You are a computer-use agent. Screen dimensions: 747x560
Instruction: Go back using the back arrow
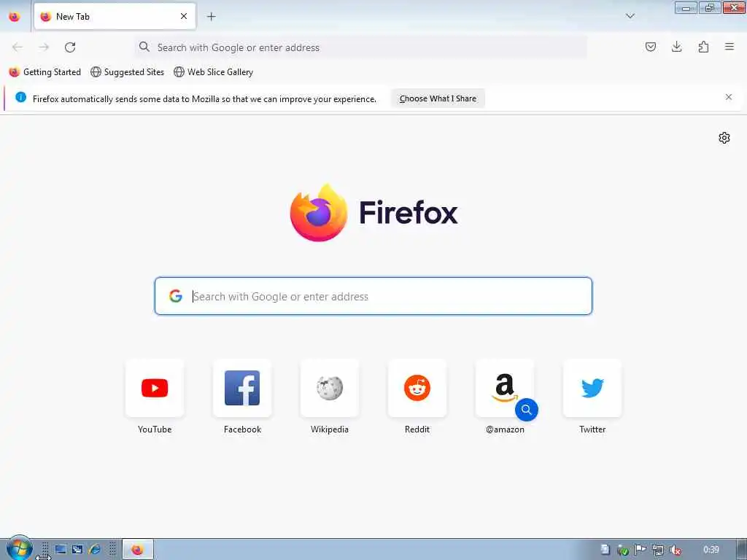pyautogui.click(x=18, y=47)
